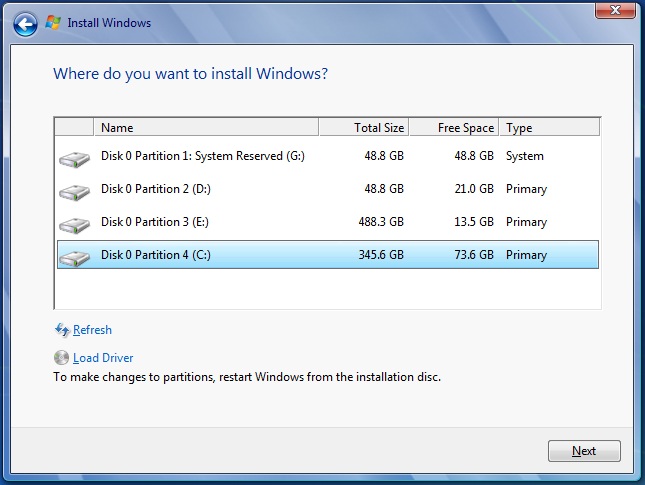Click the drive icon for Partition 3 (E:)
This screenshot has width=645, height=485.
tap(73, 224)
